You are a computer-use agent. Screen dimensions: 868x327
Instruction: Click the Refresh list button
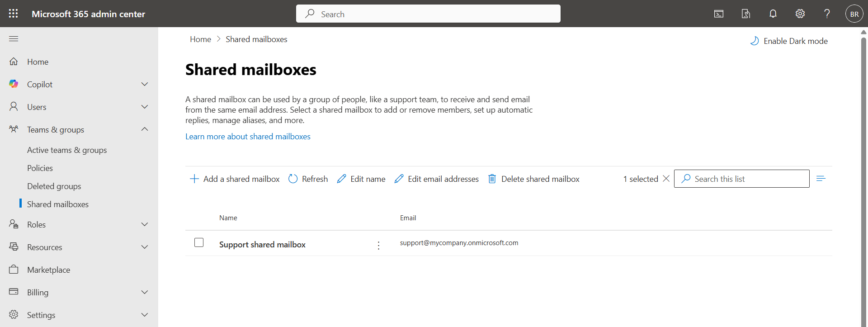[308, 179]
